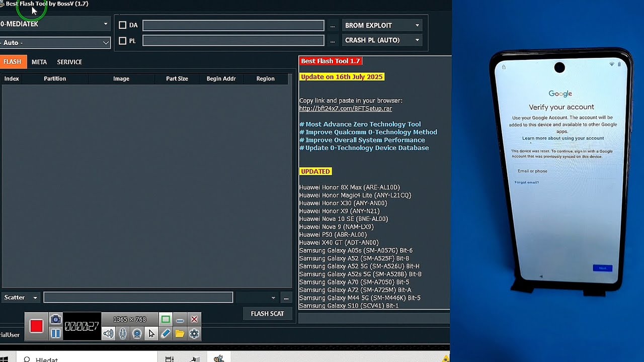The height and width of the screenshot is (362, 644).
Task: Switch to the FLASH tab
Action: [13, 62]
